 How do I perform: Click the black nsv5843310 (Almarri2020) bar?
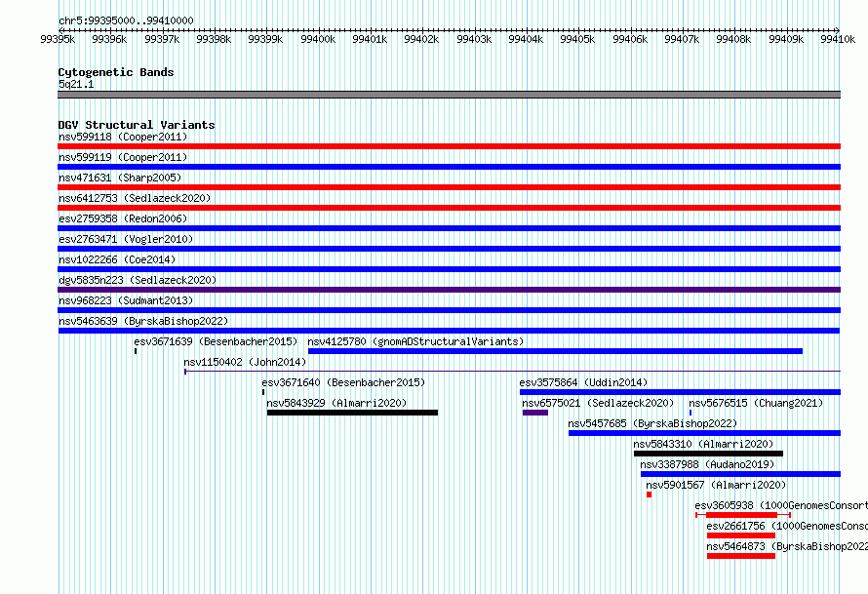tap(709, 454)
